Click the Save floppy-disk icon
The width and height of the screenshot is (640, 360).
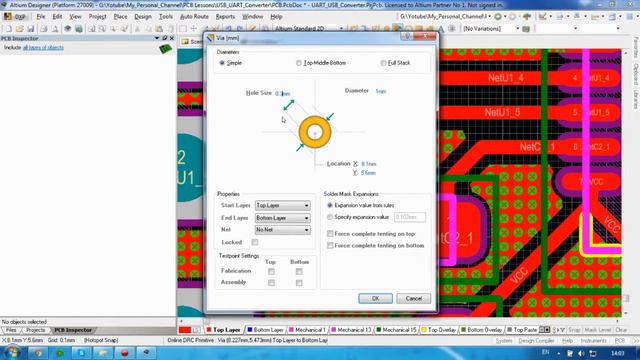click(x=31, y=29)
